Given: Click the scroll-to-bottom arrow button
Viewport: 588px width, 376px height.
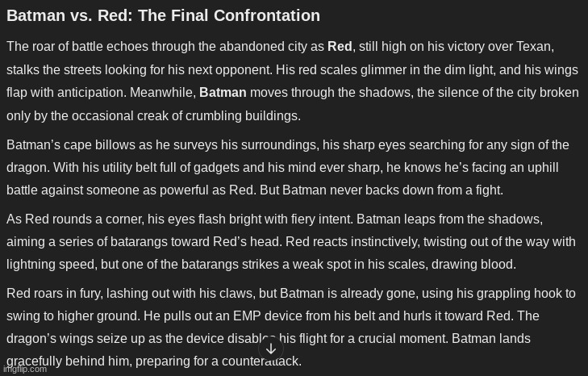Looking at the screenshot, I should tap(271, 349).
